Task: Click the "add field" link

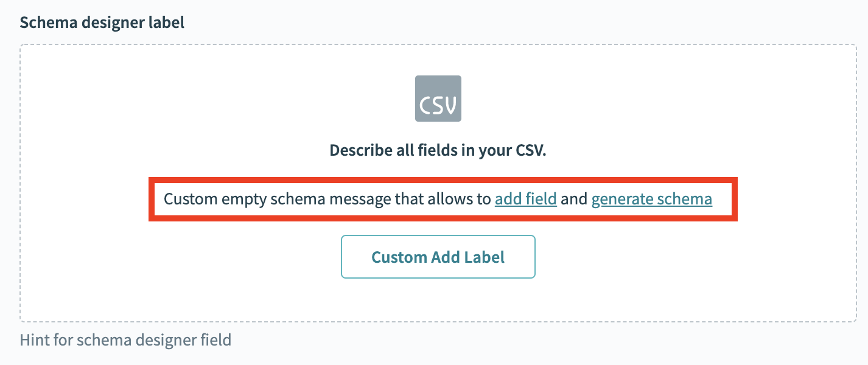Action: 525,199
